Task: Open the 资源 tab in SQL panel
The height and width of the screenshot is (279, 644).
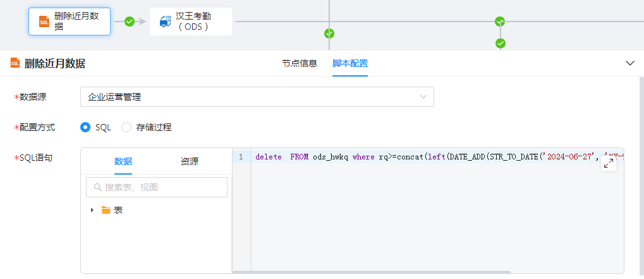Action: [x=190, y=161]
